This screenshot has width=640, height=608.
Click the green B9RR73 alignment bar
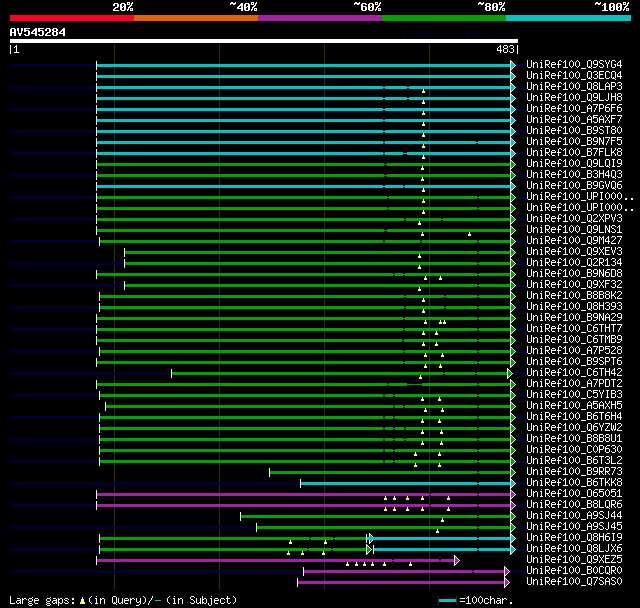(x=390, y=473)
